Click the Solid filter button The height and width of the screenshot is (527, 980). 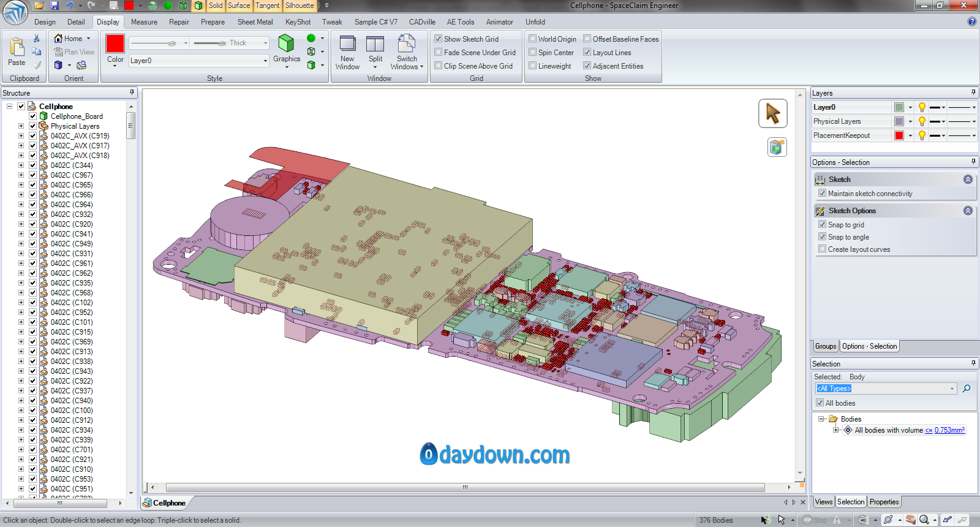(216, 6)
